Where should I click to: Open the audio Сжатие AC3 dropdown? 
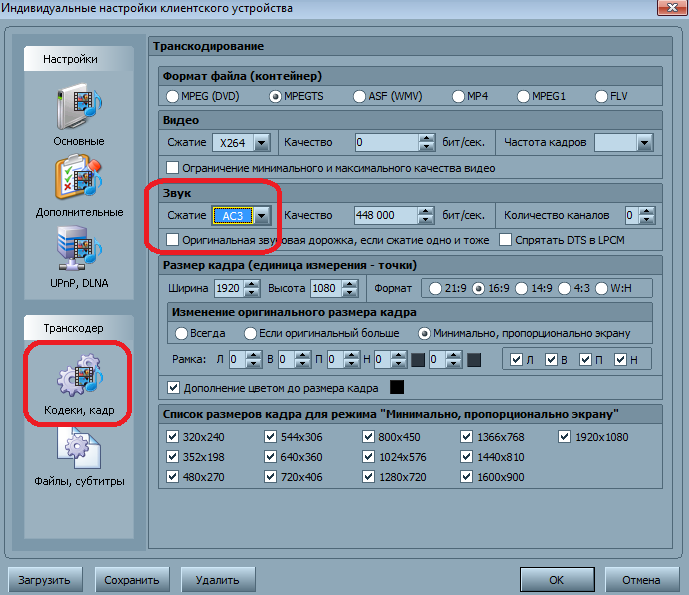(261, 215)
